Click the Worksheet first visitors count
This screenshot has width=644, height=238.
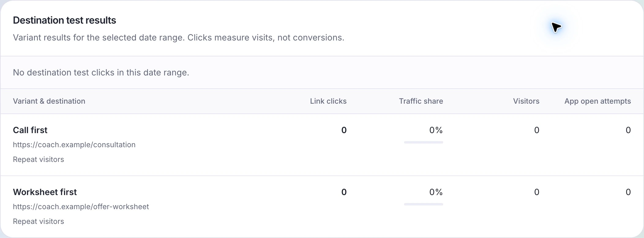click(537, 192)
